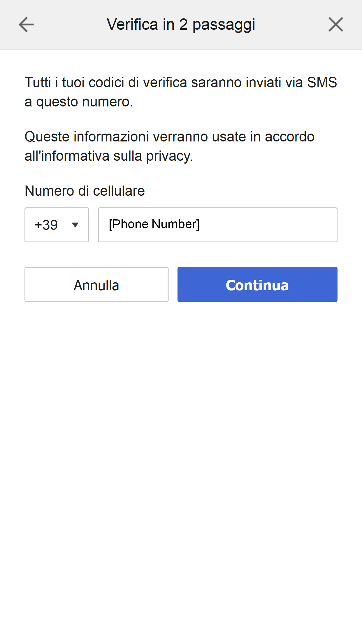
Task: Click inside the cellphone number box
Action: pos(217,225)
